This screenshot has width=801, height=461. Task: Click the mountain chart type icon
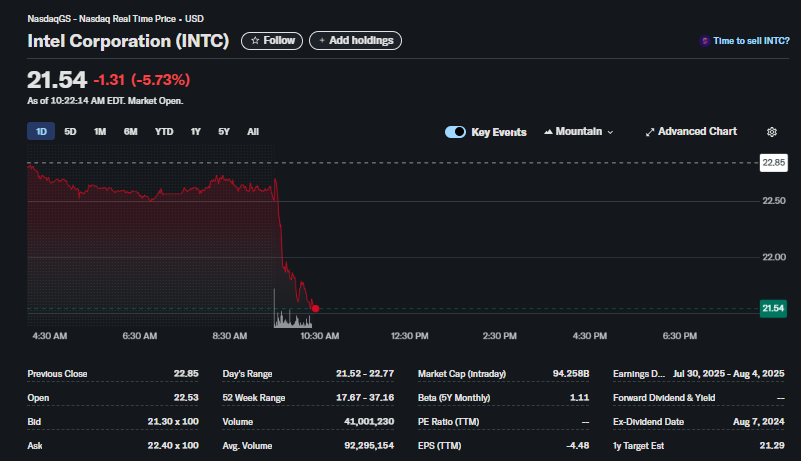point(548,132)
